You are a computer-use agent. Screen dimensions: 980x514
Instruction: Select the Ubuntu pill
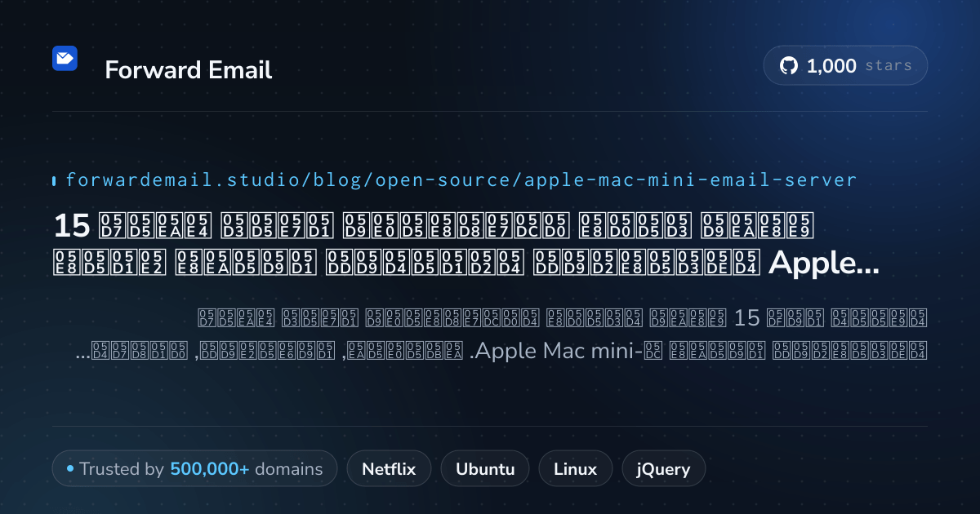(x=485, y=469)
